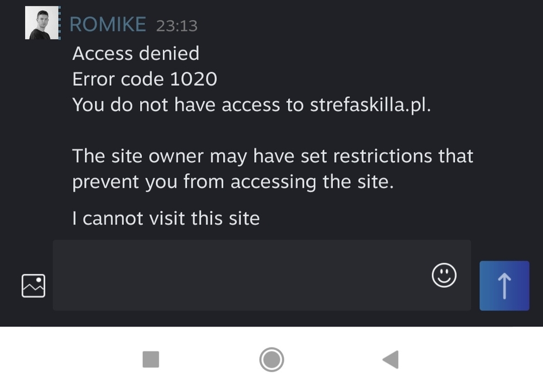Open recent apps with square button

click(151, 359)
